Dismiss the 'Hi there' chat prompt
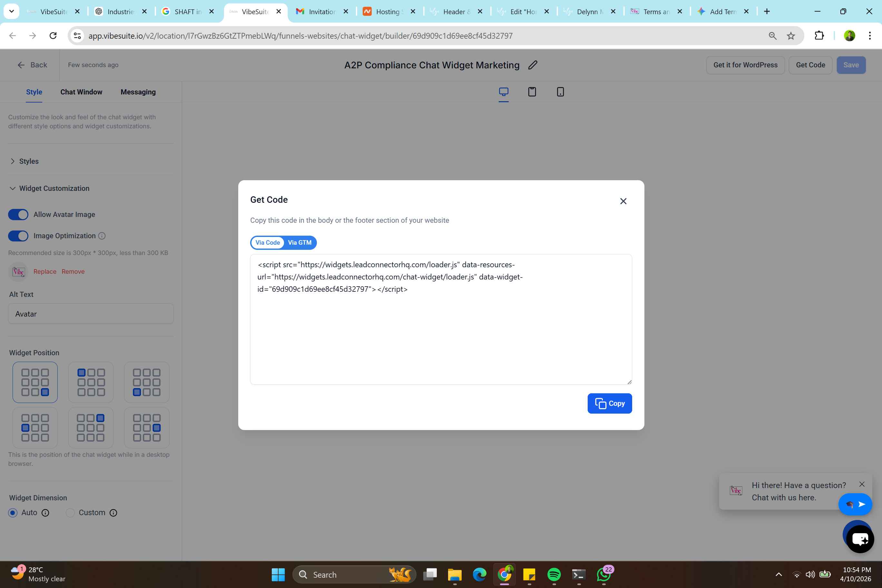Viewport: 882px width, 588px height. [862, 484]
